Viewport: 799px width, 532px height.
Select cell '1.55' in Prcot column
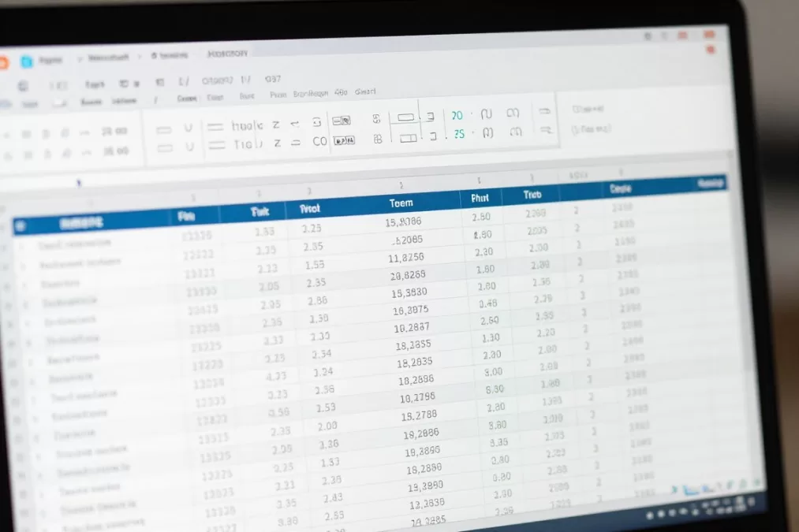[x=315, y=265]
